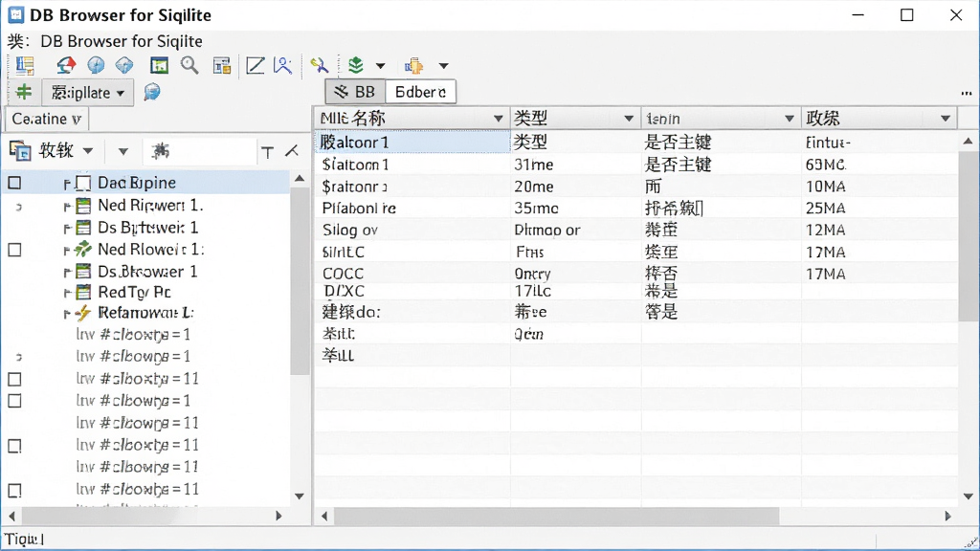Image resolution: width=980 pixels, height=551 pixels.
Task: Open the 'isnin' column header dropdown
Action: tap(790, 119)
